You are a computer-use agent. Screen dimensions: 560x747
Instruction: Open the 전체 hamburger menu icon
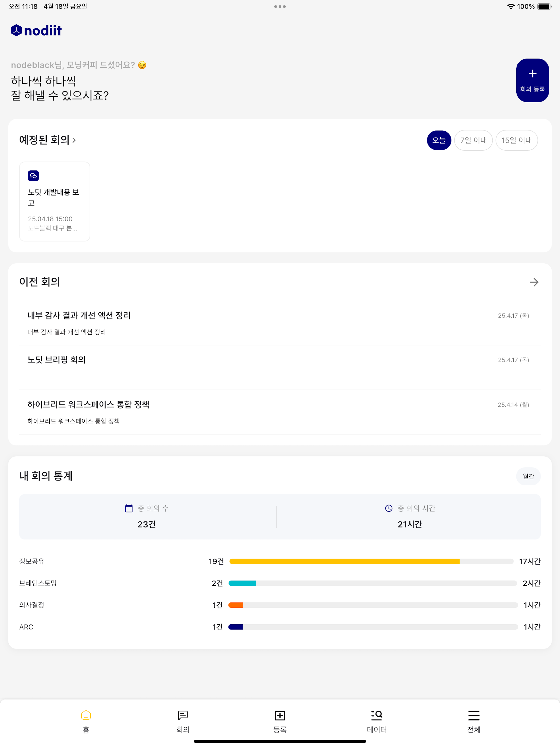474,716
